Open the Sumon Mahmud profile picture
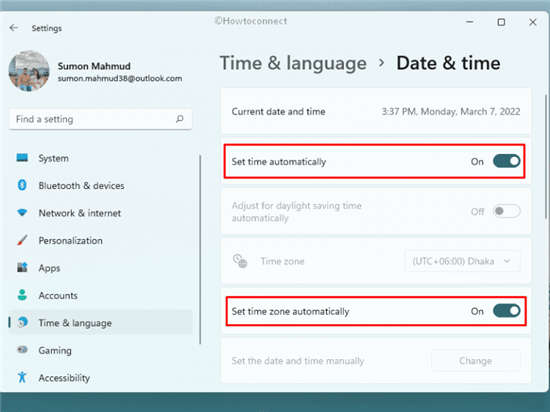The height and width of the screenshot is (412, 550). pyautogui.click(x=29, y=71)
